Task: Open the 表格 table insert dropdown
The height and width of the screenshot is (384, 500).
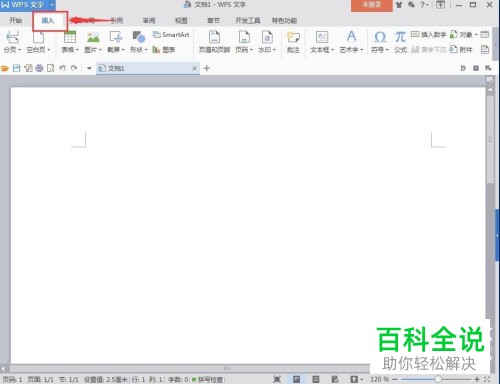Action: (70, 42)
